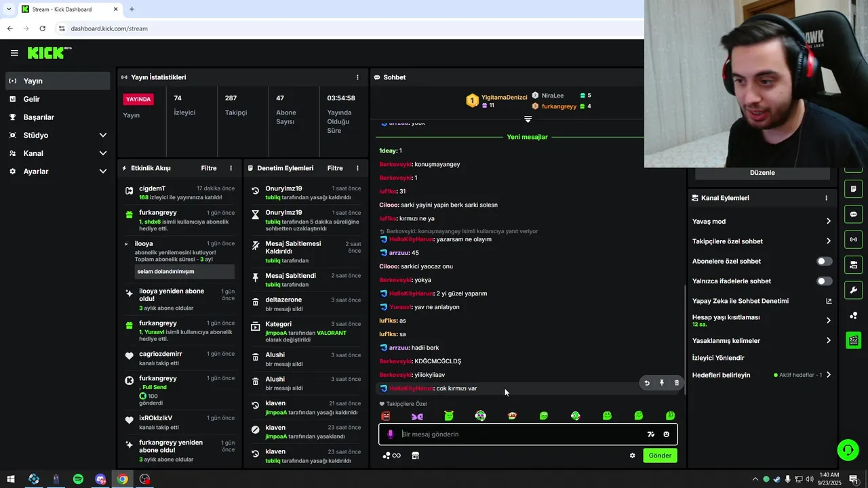Open the Gelir sidebar page
Screen dimensions: 868x488
(58, 99)
